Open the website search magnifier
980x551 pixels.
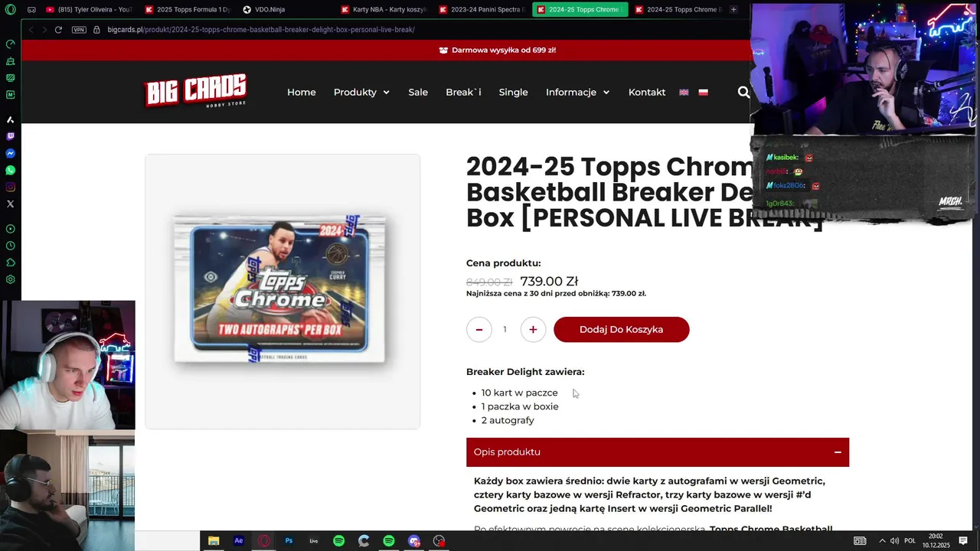[x=743, y=92]
